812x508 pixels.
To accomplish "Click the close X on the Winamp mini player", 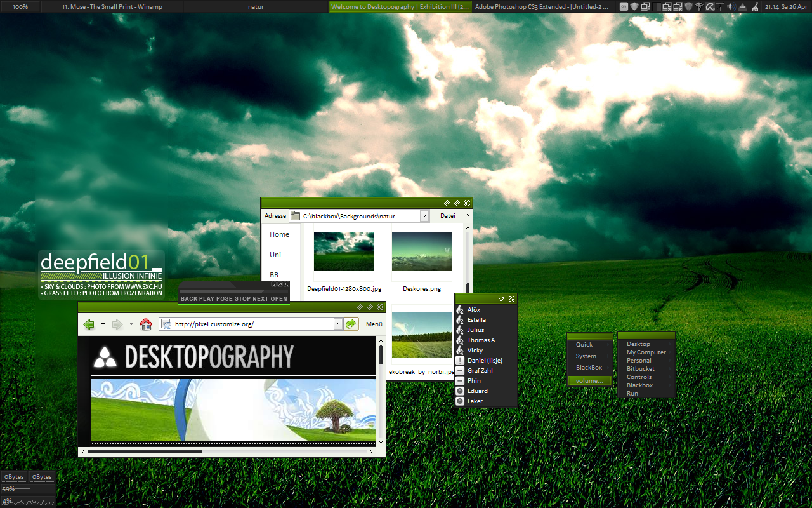I will [x=286, y=284].
